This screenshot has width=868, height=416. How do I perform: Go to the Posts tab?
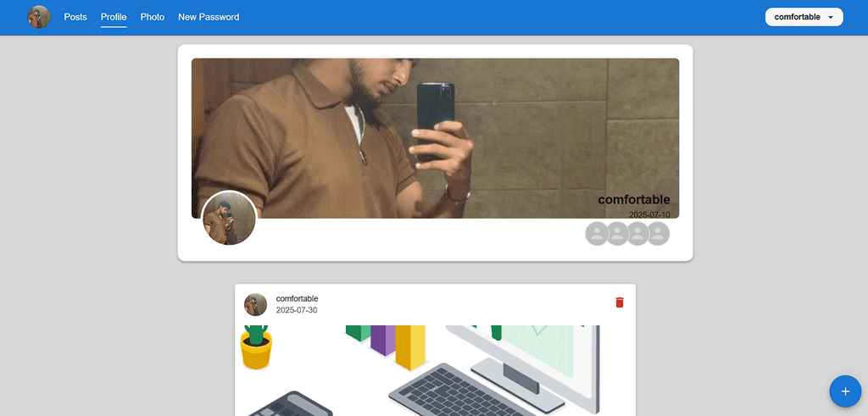75,17
